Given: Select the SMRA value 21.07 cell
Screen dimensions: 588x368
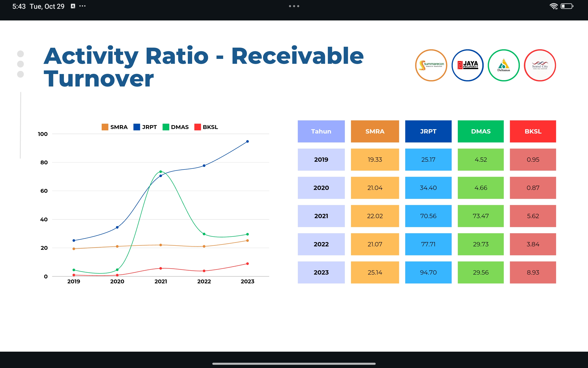Looking at the screenshot, I should 375,244.
